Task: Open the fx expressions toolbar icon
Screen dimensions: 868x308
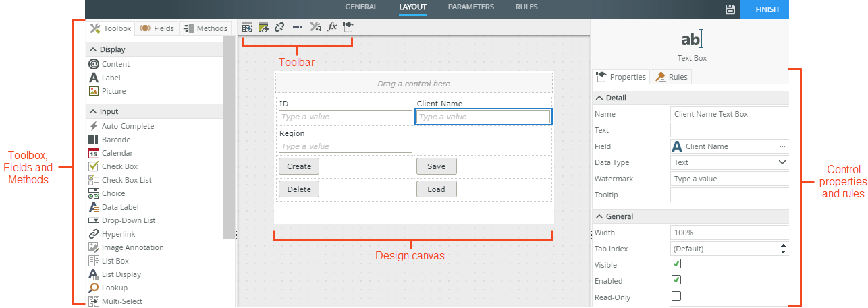Action: (332, 28)
